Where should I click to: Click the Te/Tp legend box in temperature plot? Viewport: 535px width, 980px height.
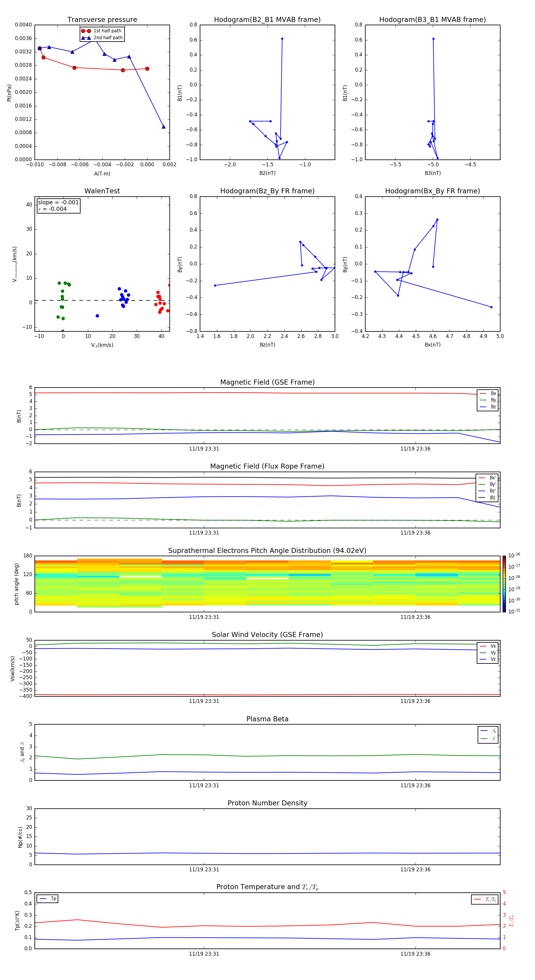click(485, 899)
